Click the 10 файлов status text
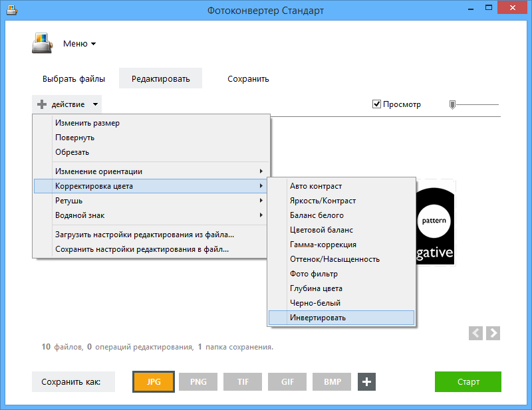 [63, 347]
